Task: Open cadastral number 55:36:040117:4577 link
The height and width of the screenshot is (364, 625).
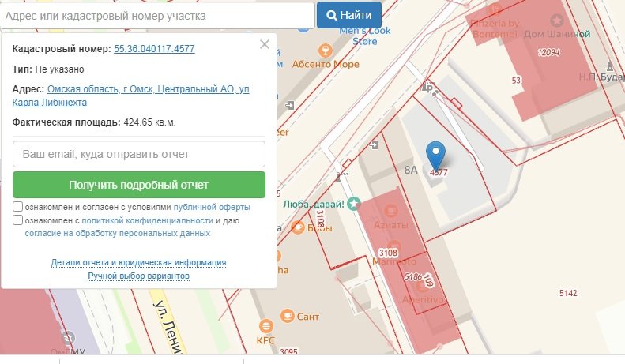Action: point(154,49)
